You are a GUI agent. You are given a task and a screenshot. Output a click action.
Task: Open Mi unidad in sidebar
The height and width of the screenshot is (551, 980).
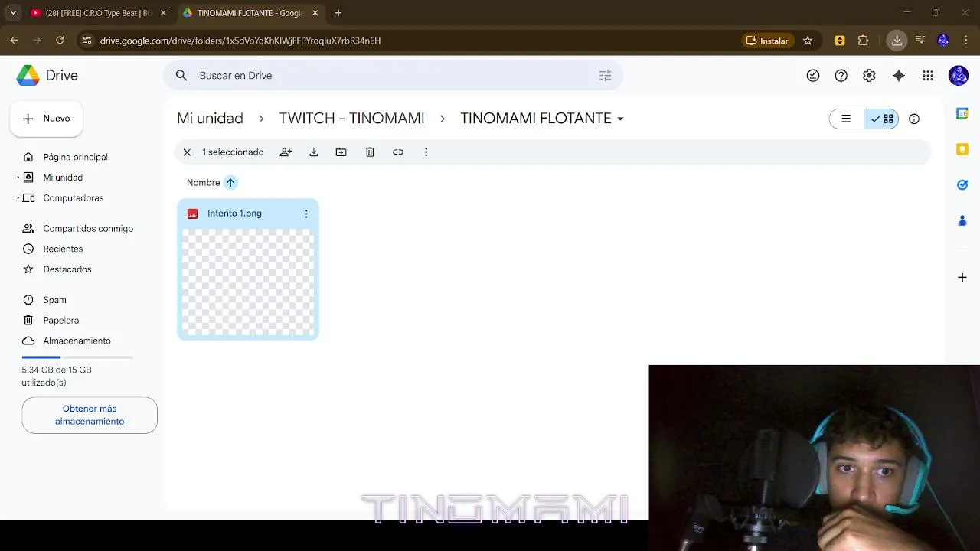pyautogui.click(x=63, y=178)
